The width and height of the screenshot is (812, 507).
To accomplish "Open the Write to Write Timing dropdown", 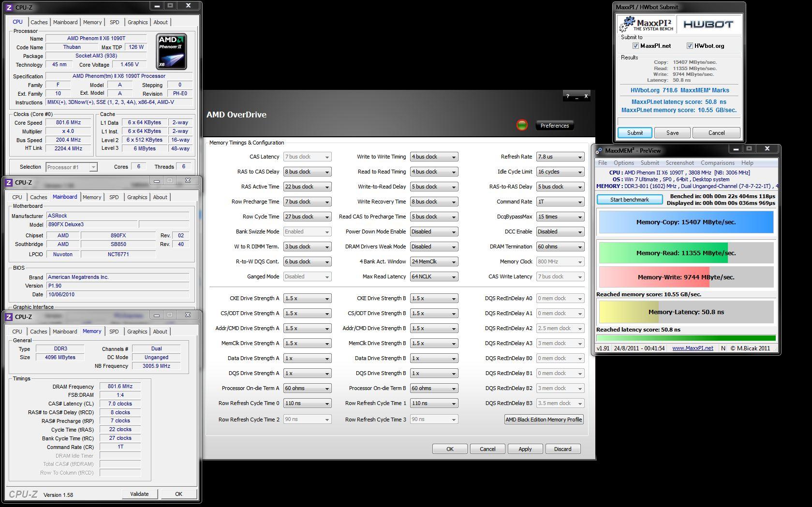I will (x=434, y=157).
